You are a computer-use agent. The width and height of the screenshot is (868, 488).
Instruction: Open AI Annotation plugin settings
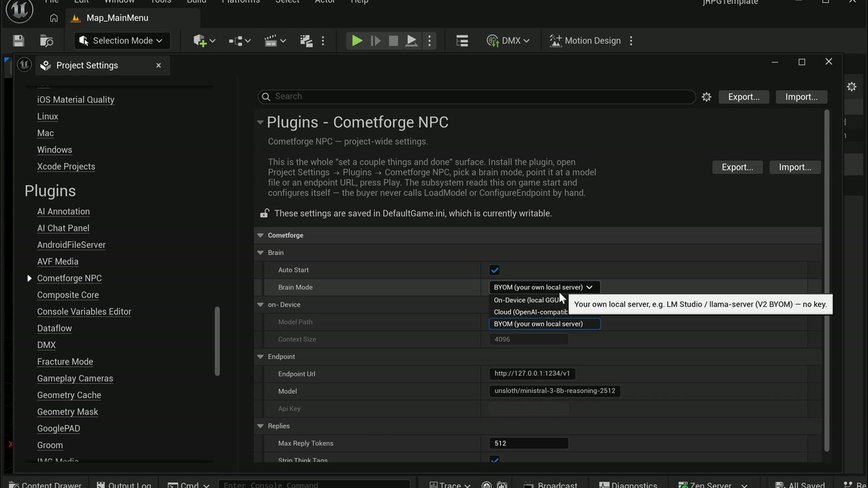click(x=63, y=211)
